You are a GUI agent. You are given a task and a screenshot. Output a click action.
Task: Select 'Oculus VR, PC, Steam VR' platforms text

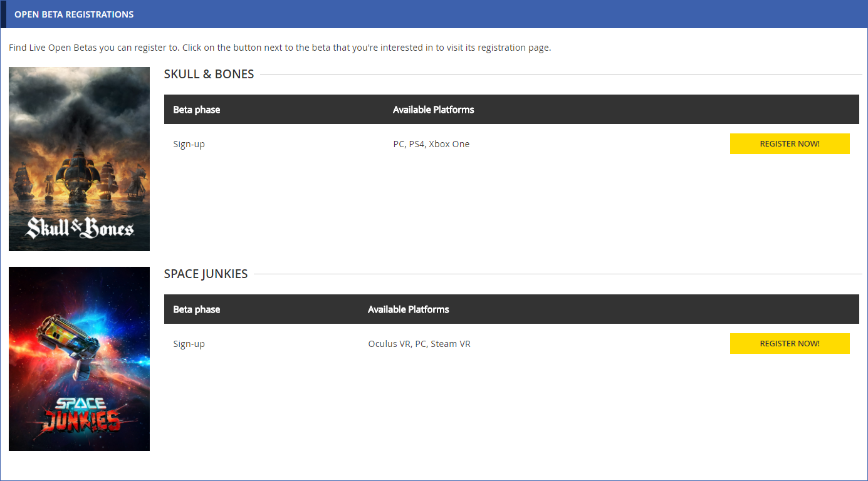point(419,344)
